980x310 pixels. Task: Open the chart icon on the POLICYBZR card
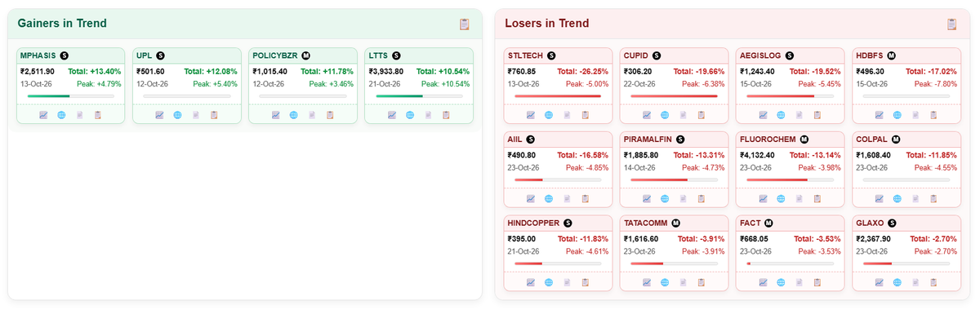(275, 115)
